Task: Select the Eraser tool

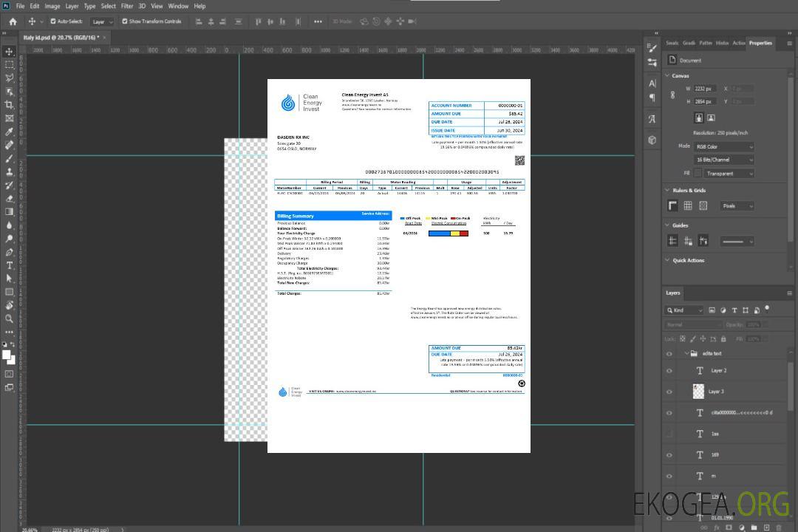Action: (10, 199)
